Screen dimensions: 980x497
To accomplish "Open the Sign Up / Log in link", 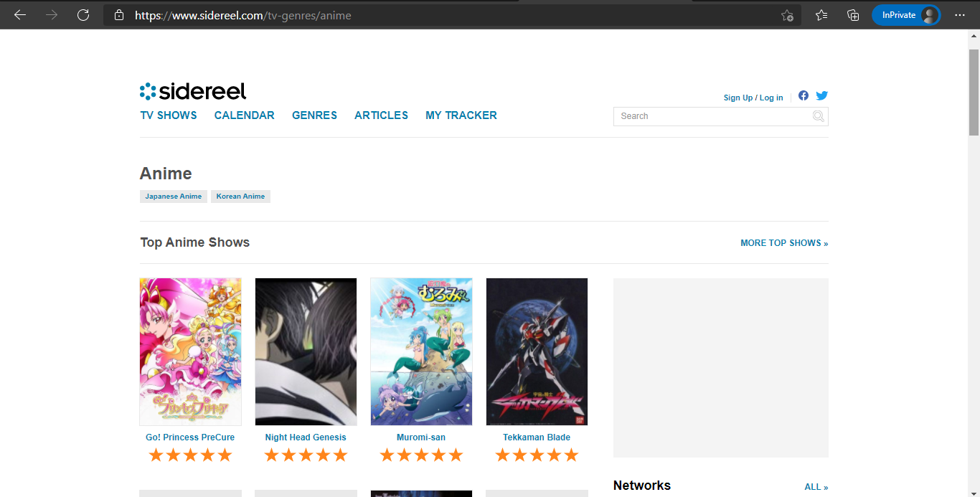I will pos(753,98).
